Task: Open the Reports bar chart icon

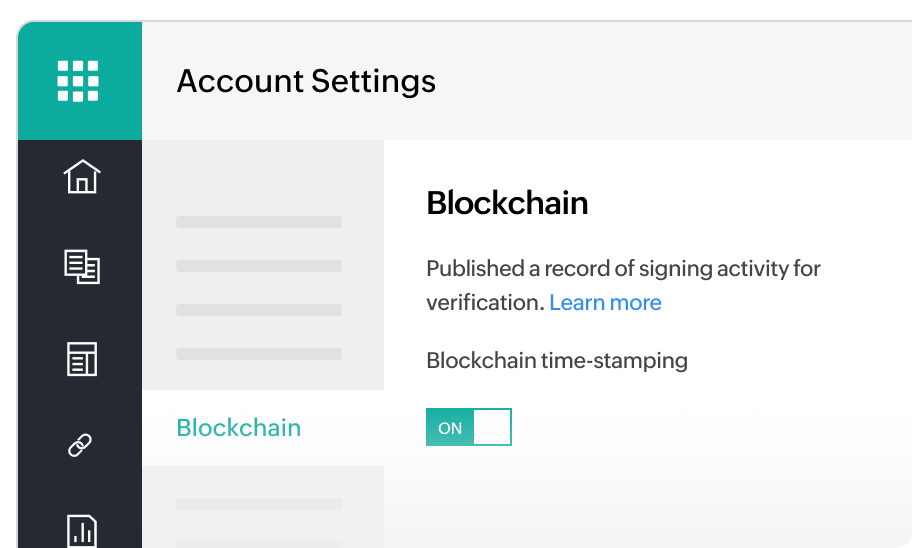Action: point(82,531)
